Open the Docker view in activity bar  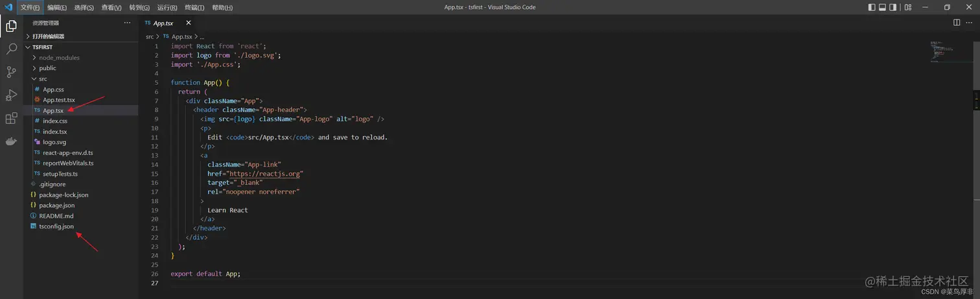[x=11, y=141]
